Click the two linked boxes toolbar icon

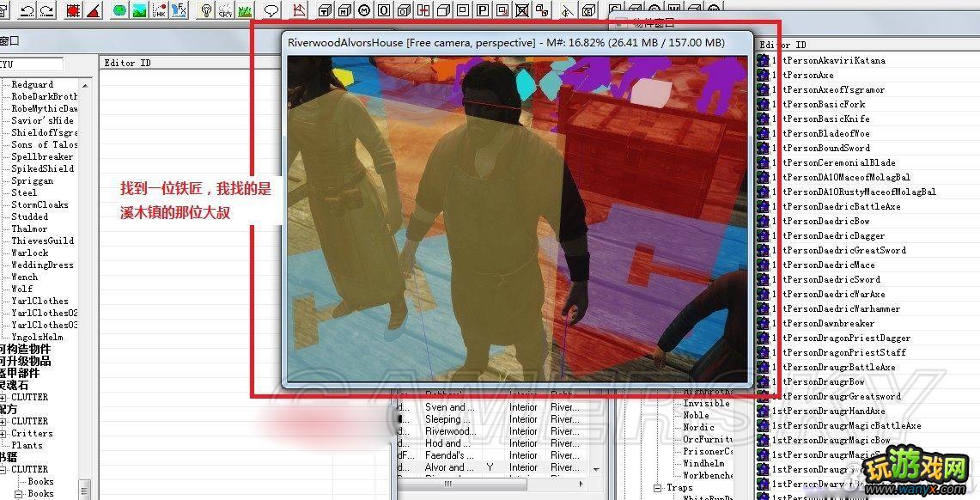click(542, 9)
